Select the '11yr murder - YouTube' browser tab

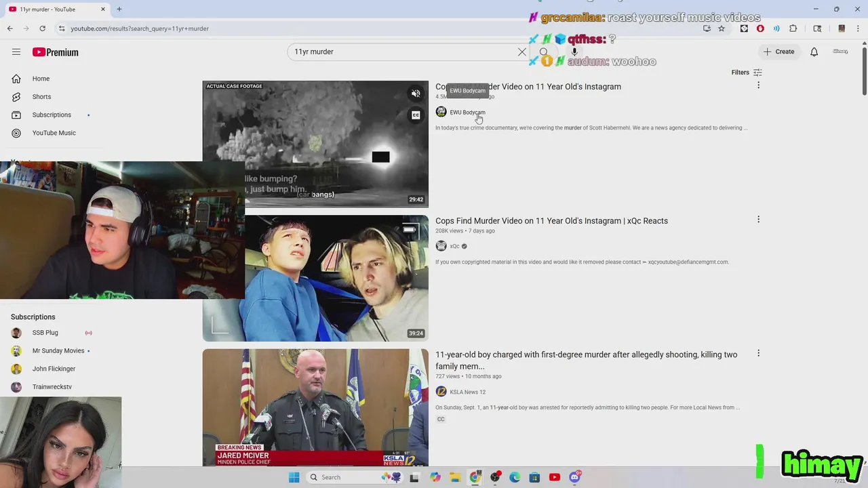pos(56,9)
